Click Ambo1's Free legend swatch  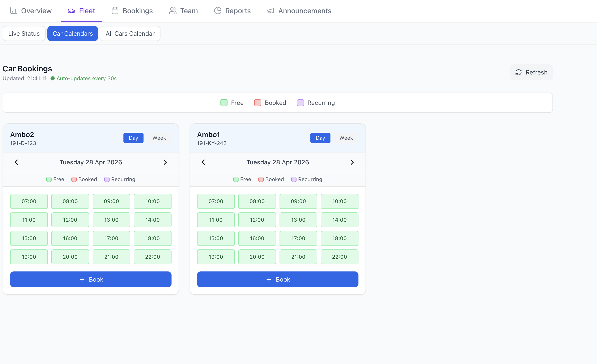[x=236, y=179]
